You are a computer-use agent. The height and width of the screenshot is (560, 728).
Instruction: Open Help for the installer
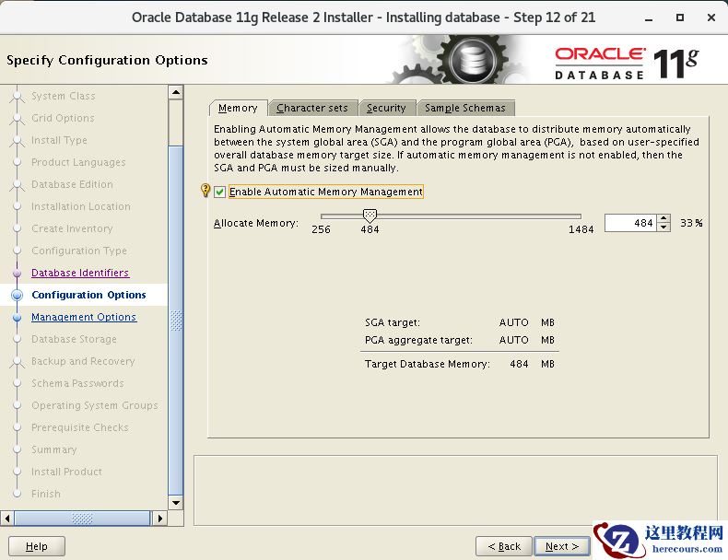[37, 546]
